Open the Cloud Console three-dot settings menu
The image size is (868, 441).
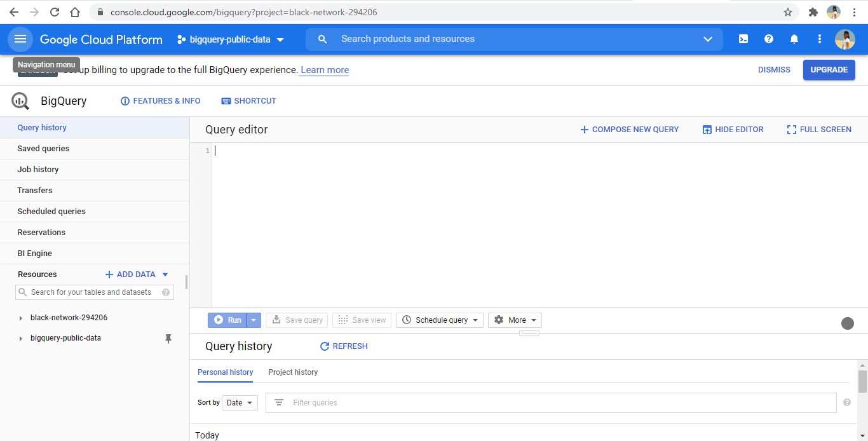[820, 39]
